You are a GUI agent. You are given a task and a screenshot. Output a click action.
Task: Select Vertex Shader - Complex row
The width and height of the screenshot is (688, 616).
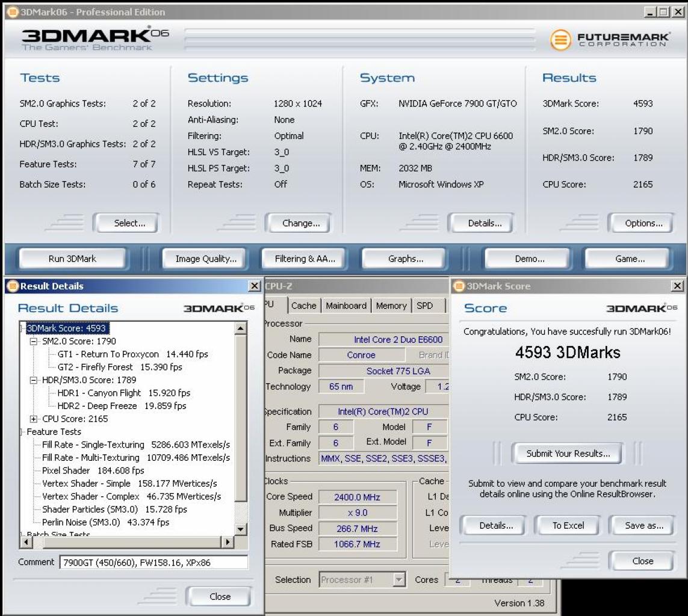(132, 496)
